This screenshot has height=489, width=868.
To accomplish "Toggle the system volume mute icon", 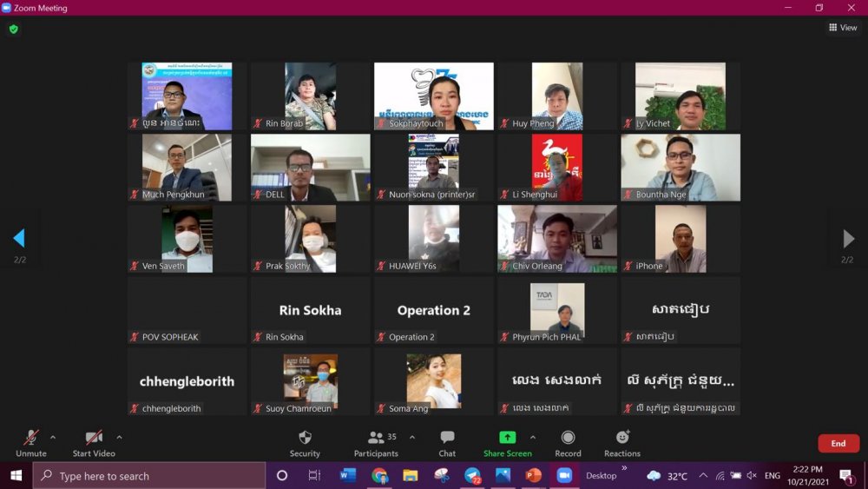I will click(751, 476).
